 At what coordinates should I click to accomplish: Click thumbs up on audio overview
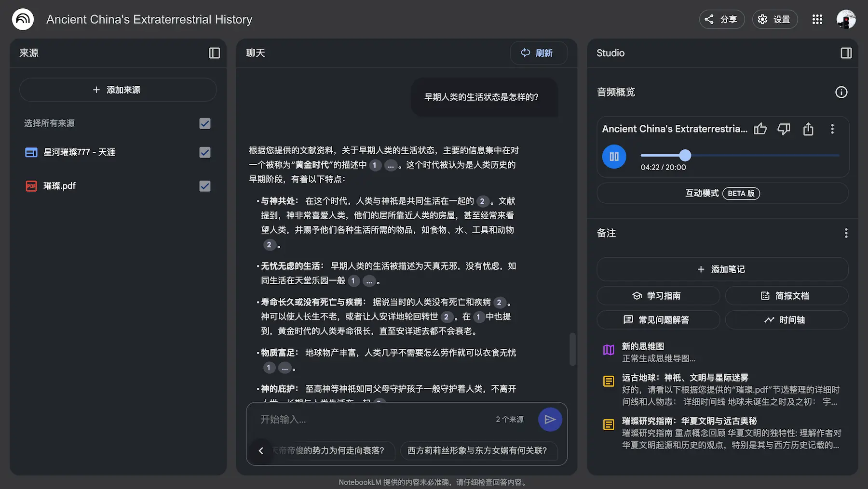[760, 129]
